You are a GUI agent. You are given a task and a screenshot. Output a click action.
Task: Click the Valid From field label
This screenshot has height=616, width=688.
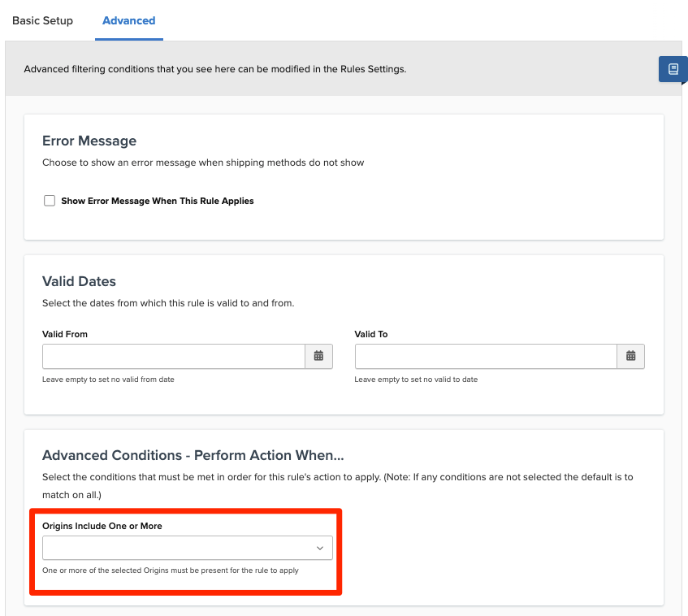click(x=65, y=334)
